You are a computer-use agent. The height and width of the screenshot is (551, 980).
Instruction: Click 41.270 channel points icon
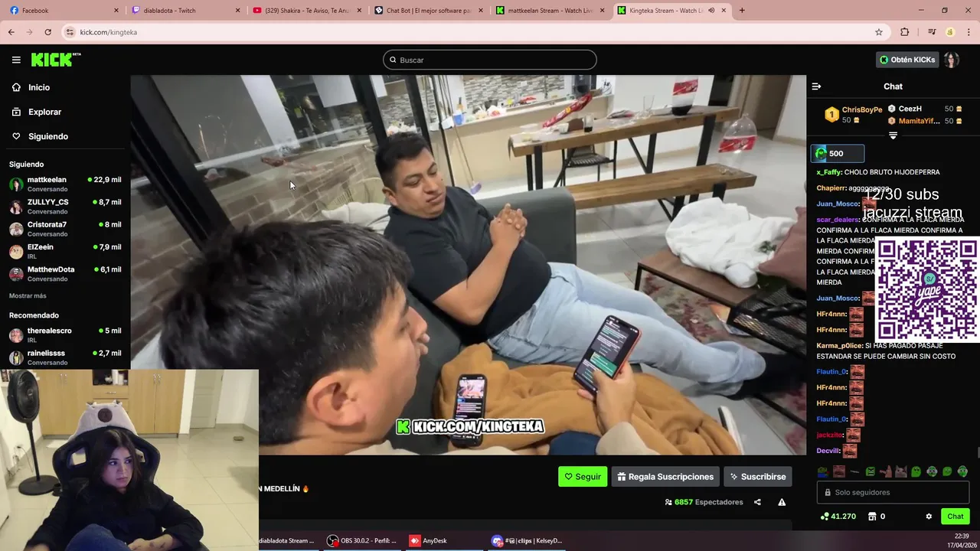click(x=838, y=517)
